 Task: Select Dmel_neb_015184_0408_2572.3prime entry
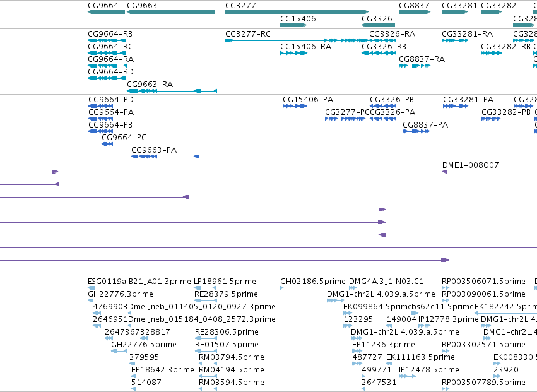[x=201, y=319]
